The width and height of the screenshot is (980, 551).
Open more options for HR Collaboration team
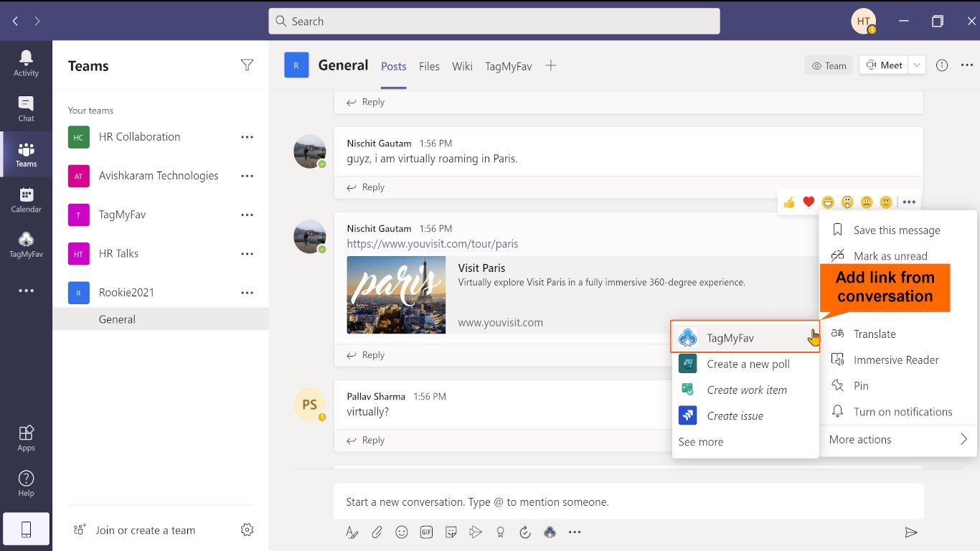click(248, 137)
